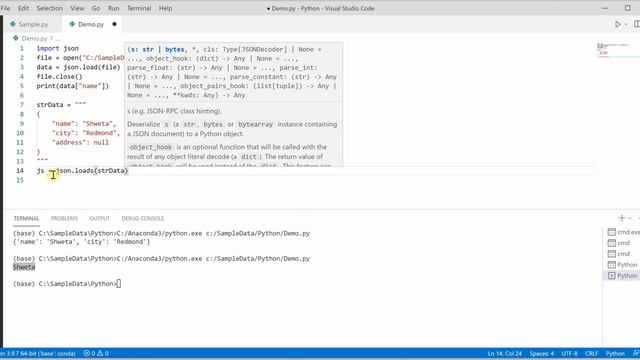The width and height of the screenshot is (640, 360).
Task: Open the Go menu
Action: (96, 8)
